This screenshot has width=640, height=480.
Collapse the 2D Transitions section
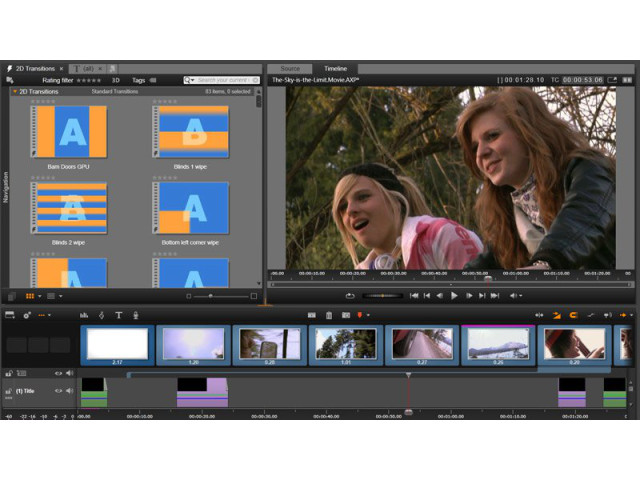(15, 91)
